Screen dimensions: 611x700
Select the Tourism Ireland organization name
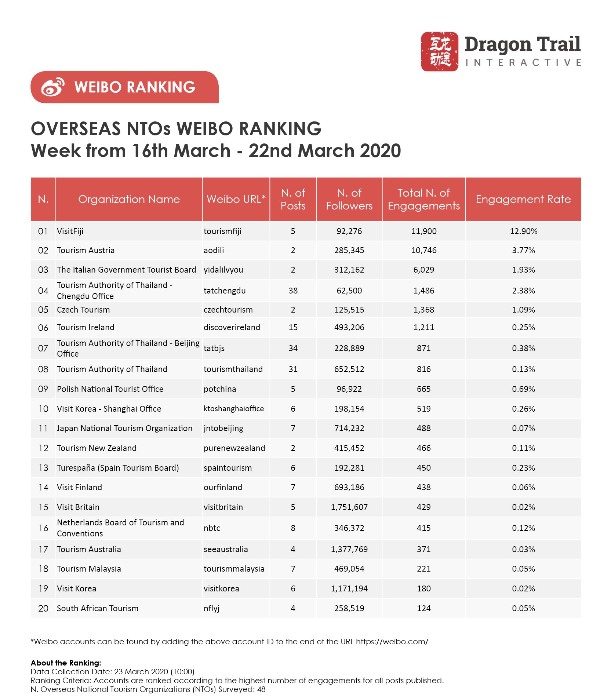tap(86, 327)
